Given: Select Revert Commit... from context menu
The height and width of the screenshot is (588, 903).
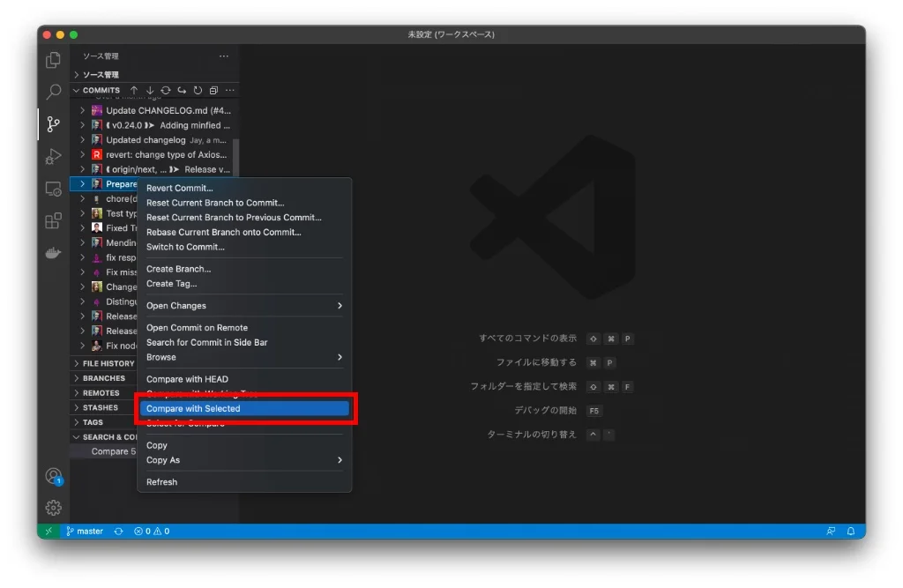Looking at the screenshot, I should pyautogui.click(x=180, y=188).
